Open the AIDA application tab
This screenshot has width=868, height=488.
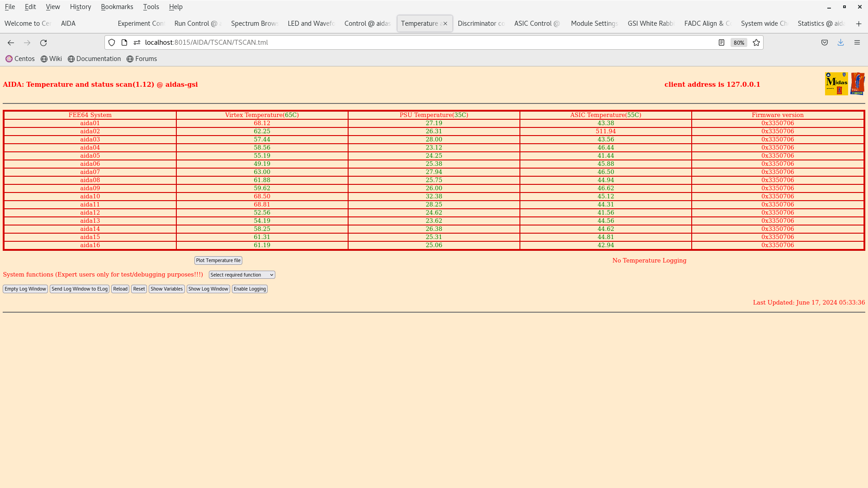(x=68, y=23)
